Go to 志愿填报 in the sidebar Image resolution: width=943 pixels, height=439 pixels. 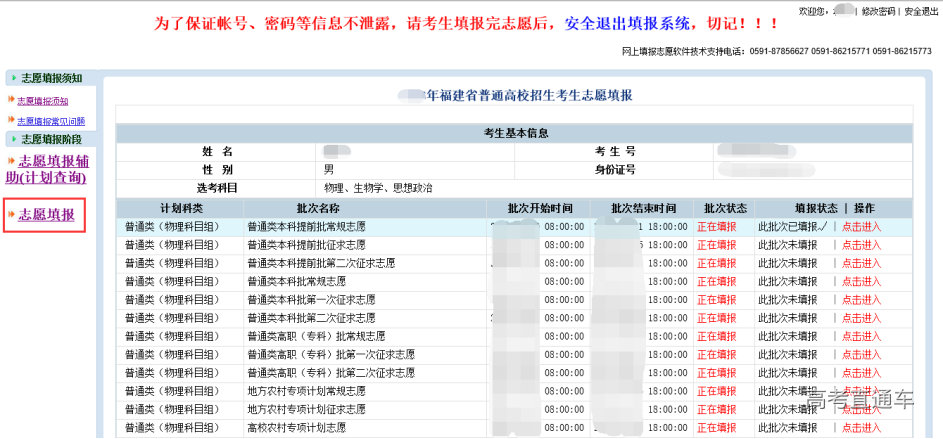[47, 213]
